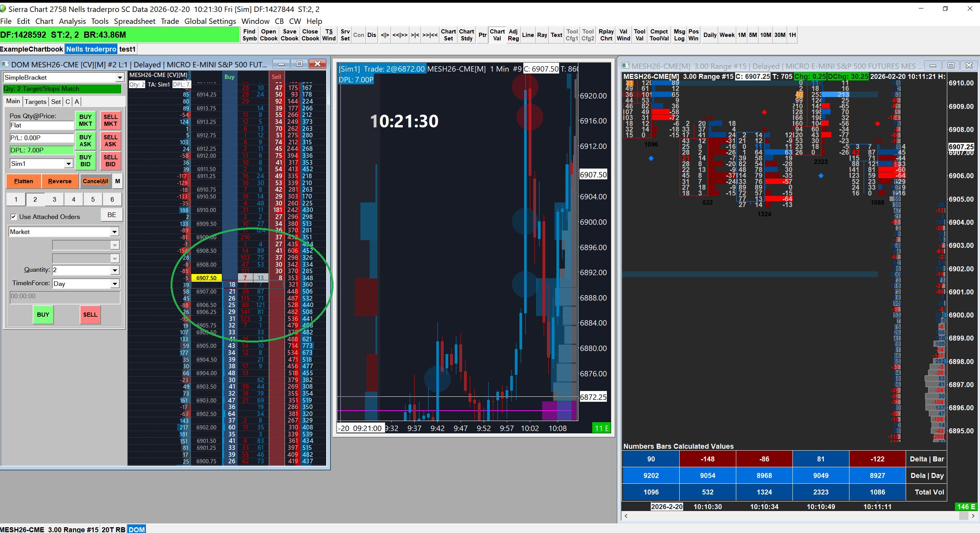980x533 pixels.
Task: Open the Market order type dropdown
Action: tap(114, 232)
